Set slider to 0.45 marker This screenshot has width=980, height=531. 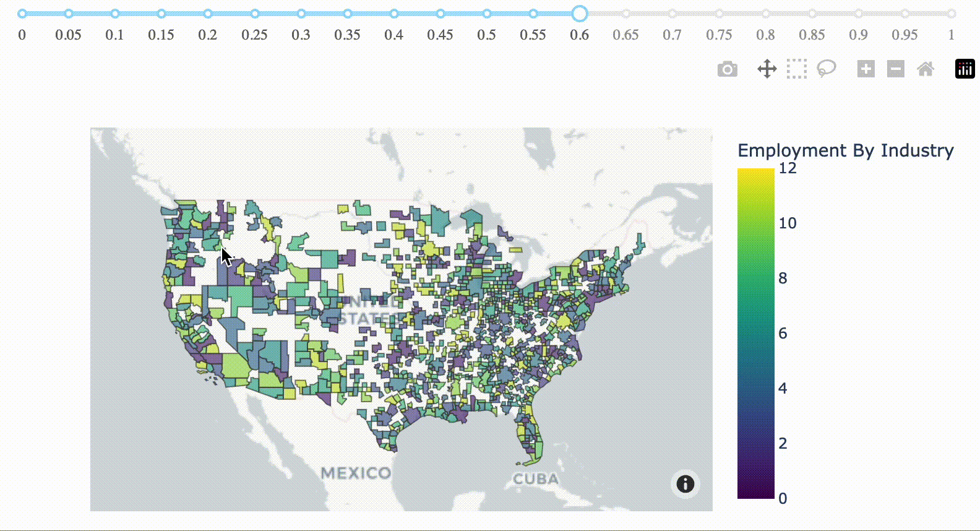tap(441, 14)
